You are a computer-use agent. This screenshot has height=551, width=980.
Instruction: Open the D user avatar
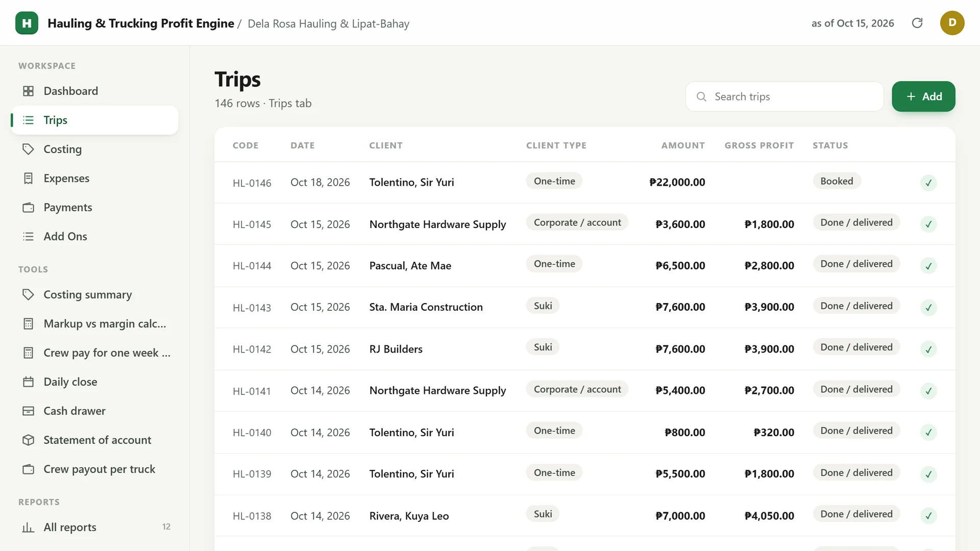pos(952,23)
